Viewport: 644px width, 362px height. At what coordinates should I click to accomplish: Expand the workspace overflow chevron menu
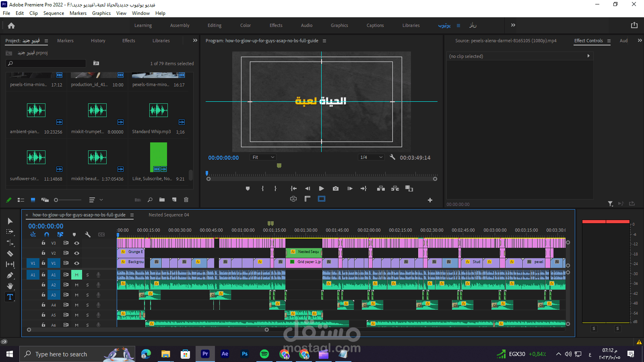[x=513, y=25]
